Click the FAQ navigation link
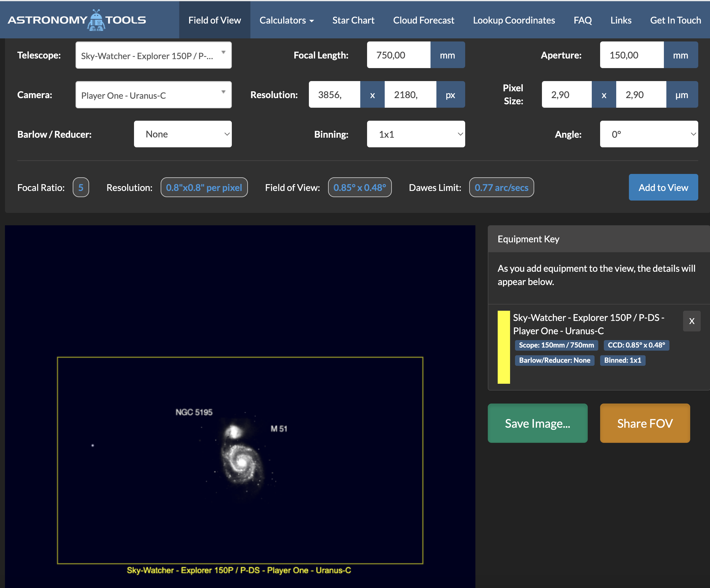The width and height of the screenshot is (710, 588). pyautogui.click(x=582, y=20)
